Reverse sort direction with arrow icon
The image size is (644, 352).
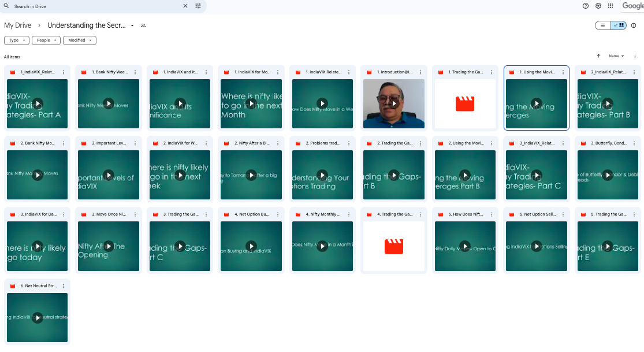pyautogui.click(x=598, y=56)
